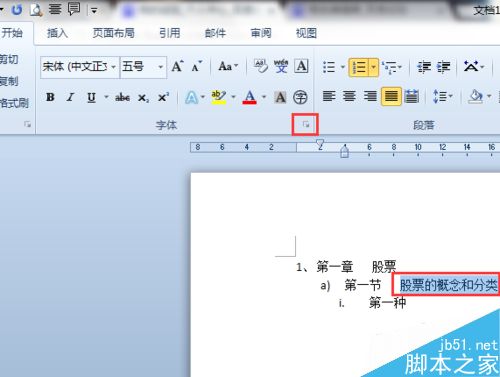Open font name combo box

pyautogui.click(x=80, y=67)
